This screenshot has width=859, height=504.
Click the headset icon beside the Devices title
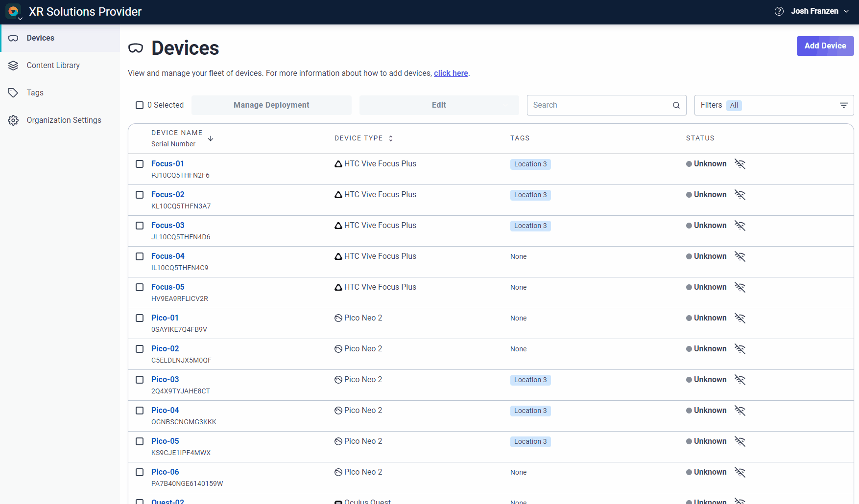136,48
